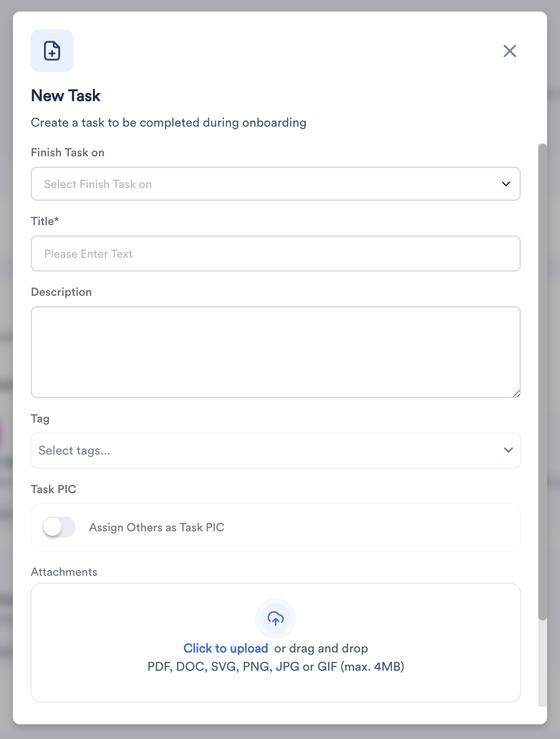Toggle Assign Others as Task PIC switch
Screen dimensions: 560x739
click(59, 527)
